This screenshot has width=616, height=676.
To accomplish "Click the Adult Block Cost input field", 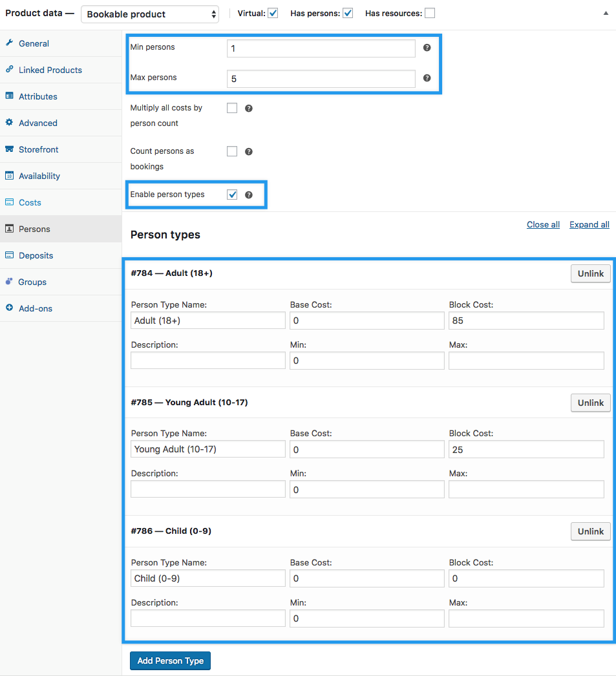I will [x=526, y=321].
